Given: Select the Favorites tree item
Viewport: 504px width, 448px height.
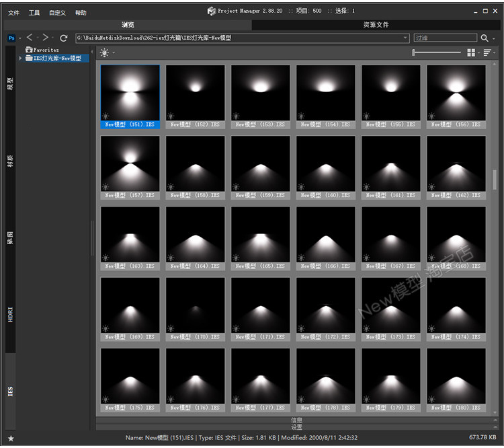Looking at the screenshot, I should point(46,50).
